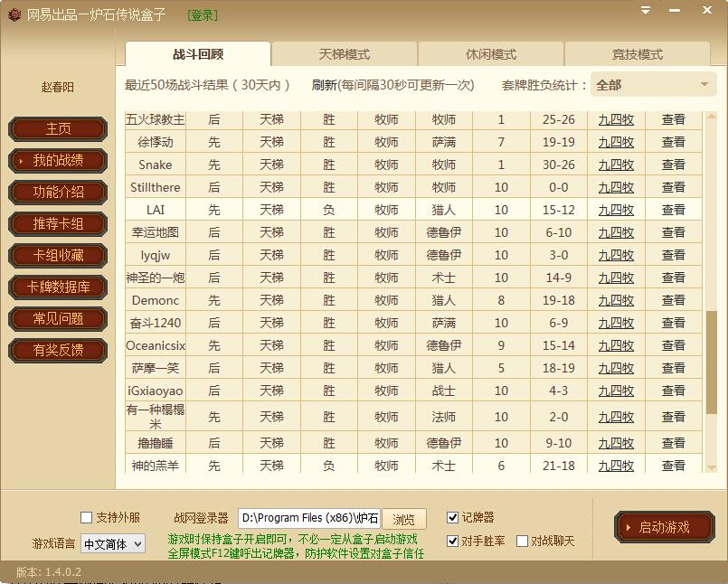Open 九四牧 deck link in 徐悸动 row
Image resolution: width=728 pixels, height=584 pixels.
click(x=616, y=142)
